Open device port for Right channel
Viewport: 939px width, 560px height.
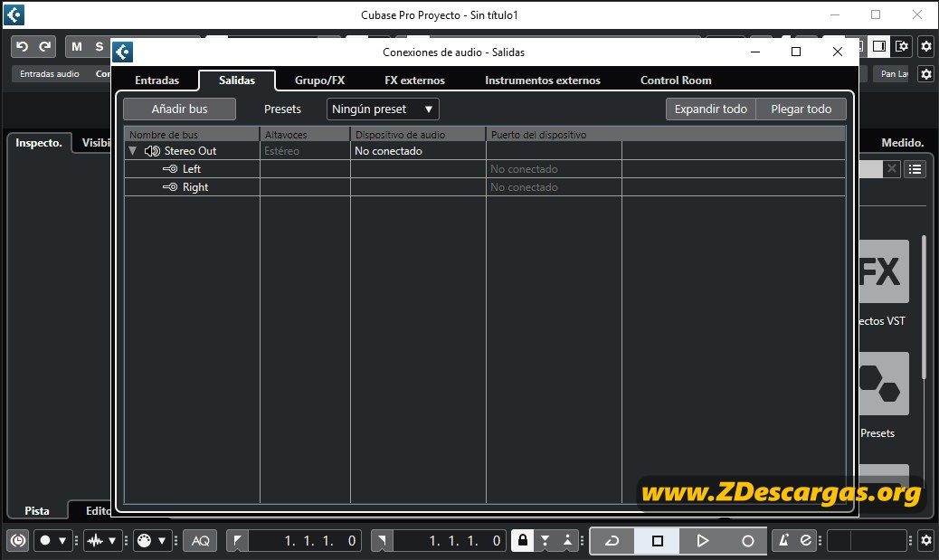tap(554, 187)
